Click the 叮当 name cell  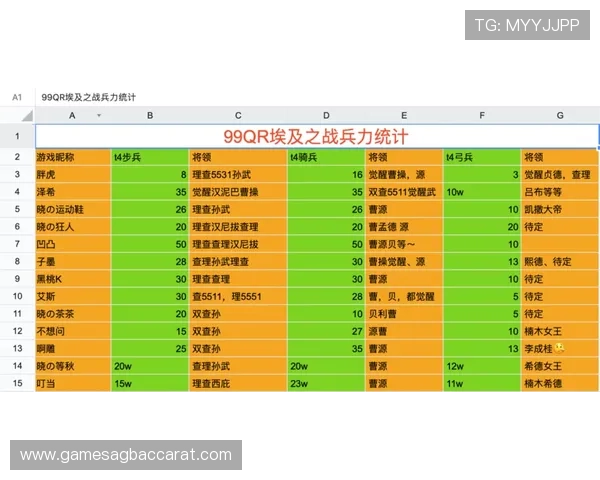coord(73,383)
